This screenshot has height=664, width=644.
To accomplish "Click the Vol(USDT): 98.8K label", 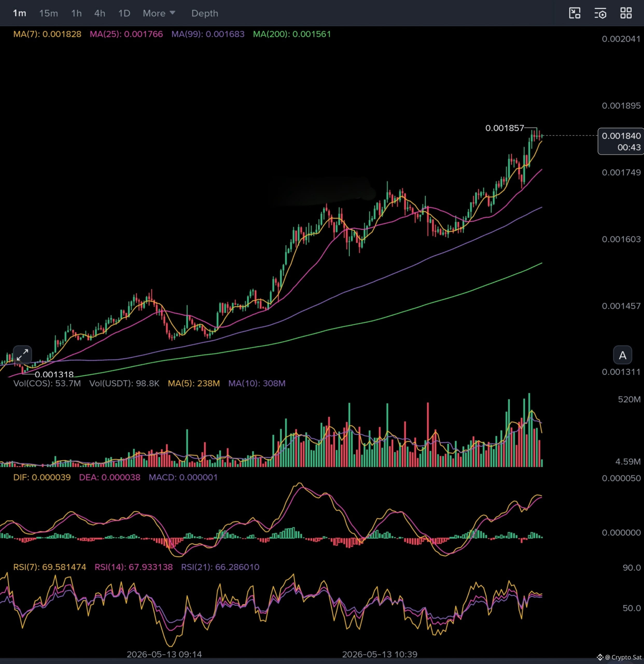I will [124, 383].
